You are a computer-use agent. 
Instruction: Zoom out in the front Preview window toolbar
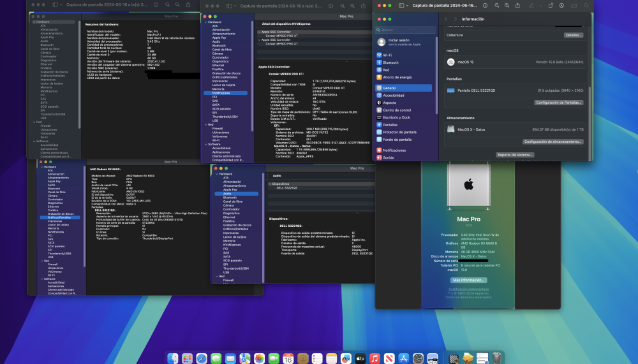point(497,6)
